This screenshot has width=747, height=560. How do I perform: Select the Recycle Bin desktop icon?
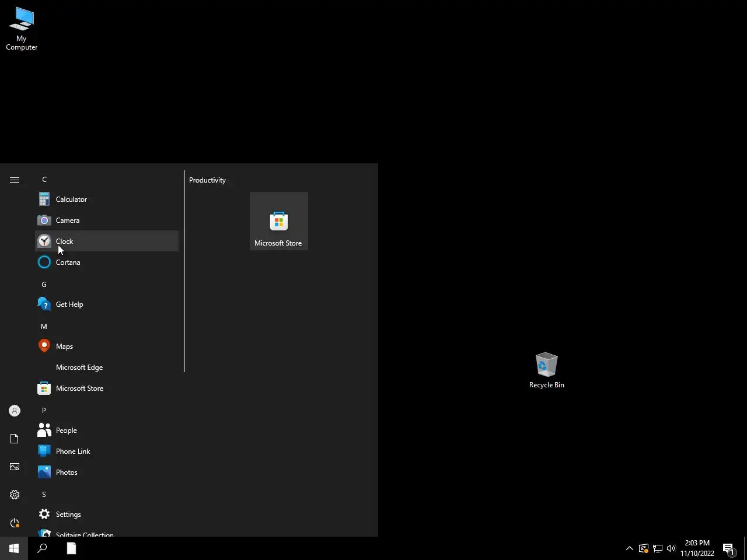point(546,370)
